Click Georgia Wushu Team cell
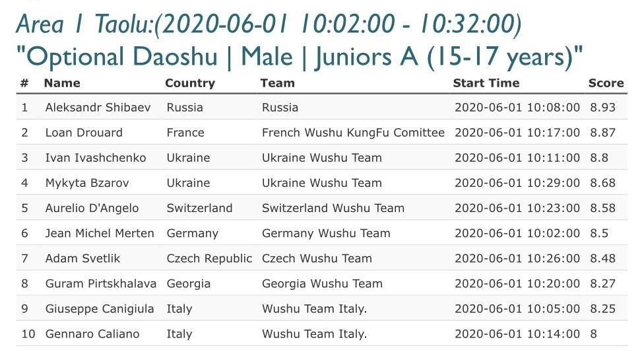Viewport: 644px width, 354px height. coord(322,283)
